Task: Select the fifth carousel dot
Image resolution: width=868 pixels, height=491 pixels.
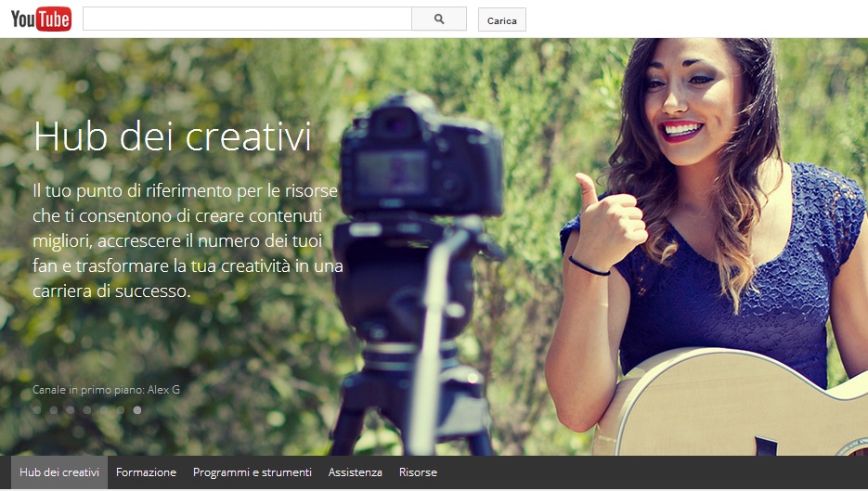Action: tap(104, 409)
